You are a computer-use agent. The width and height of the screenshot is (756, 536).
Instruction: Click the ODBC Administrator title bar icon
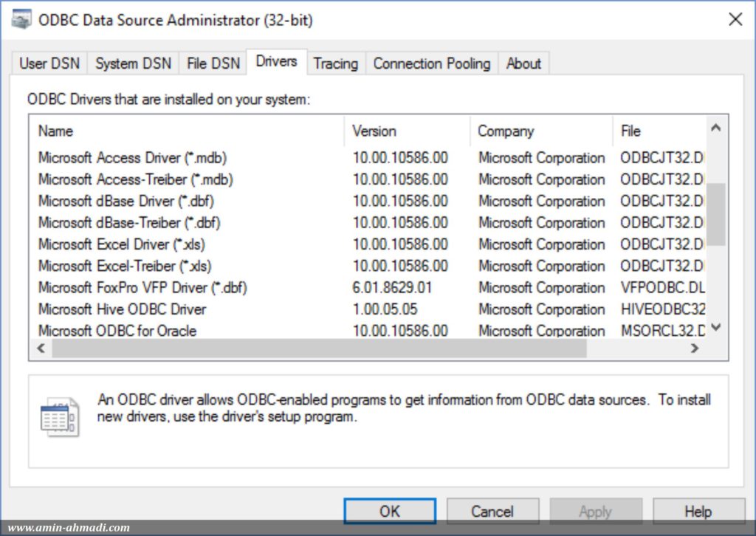[21, 20]
